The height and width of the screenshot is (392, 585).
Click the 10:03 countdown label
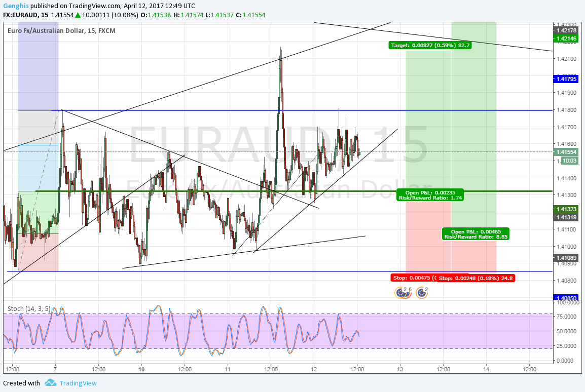click(x=569, y=161)
